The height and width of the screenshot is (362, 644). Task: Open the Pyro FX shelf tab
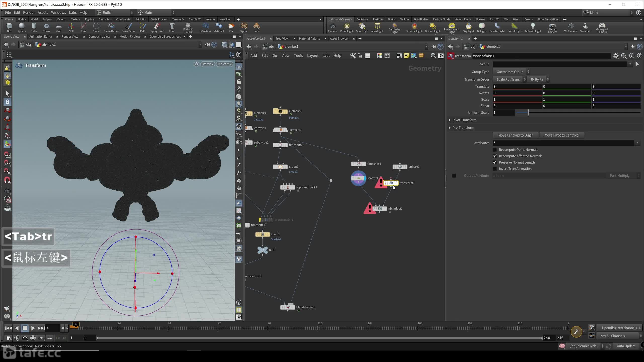494,19
